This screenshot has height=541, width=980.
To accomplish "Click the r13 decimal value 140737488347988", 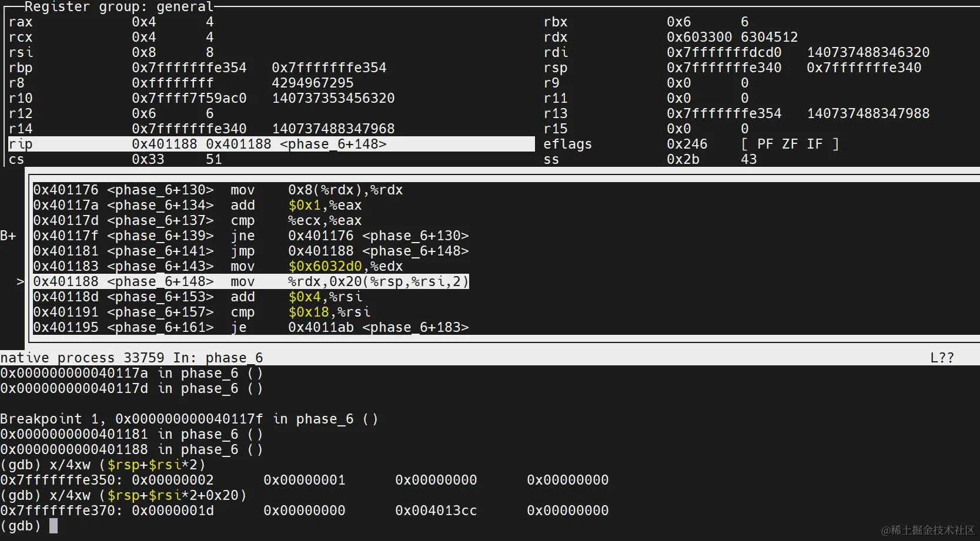I will click(868, 114).
